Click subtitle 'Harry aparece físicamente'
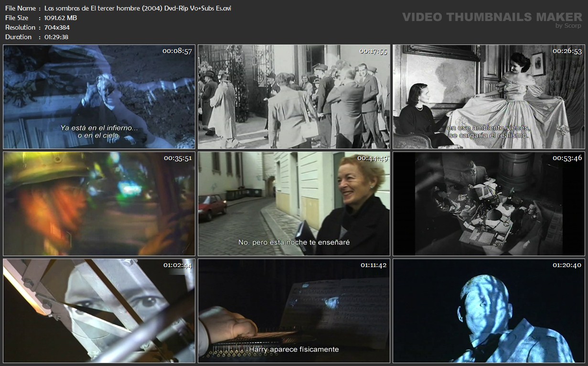Viewport: 588px width, 366px height. pyautogui.click(x=294, y=349)
